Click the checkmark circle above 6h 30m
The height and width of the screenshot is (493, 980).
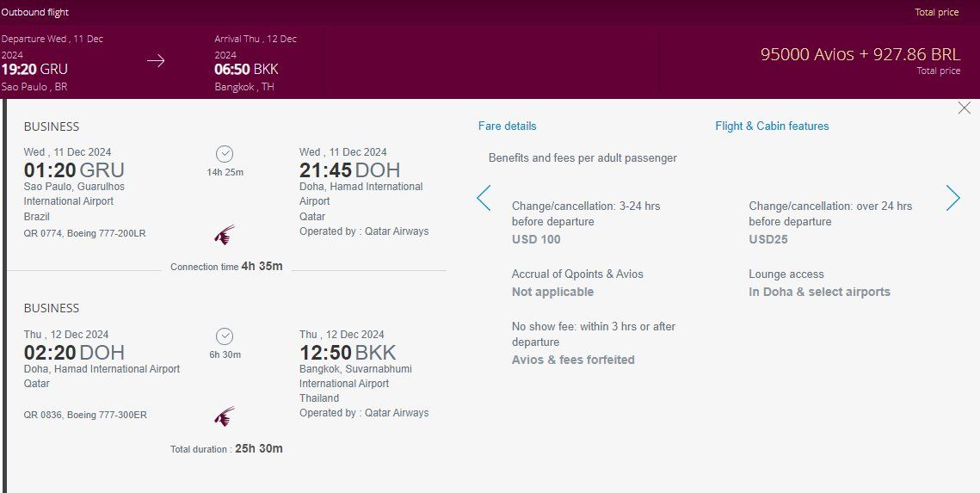(225, 336)
